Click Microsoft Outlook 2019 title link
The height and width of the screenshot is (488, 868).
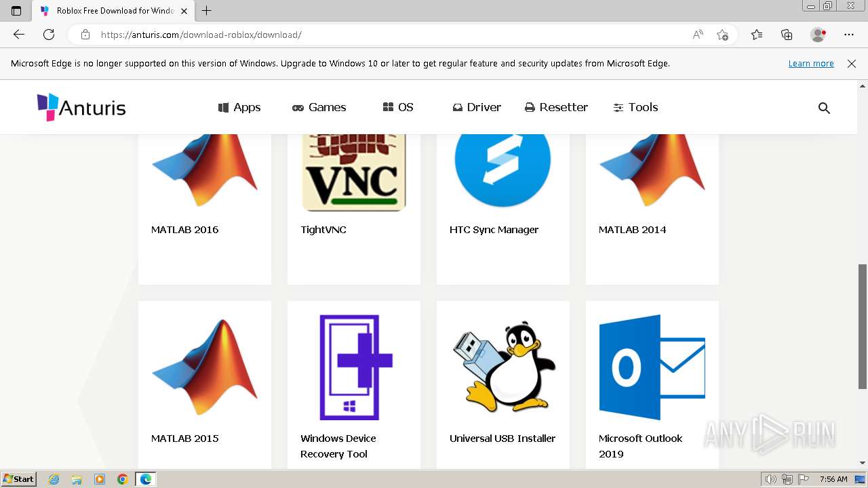[640, 446]
